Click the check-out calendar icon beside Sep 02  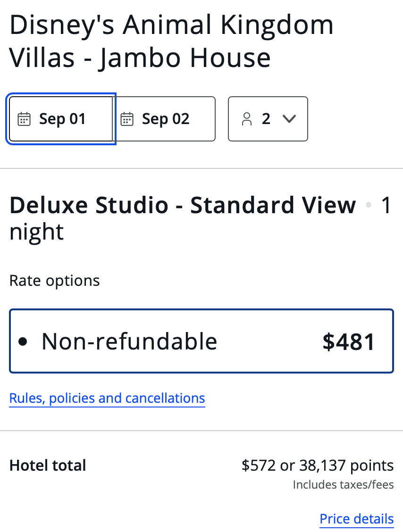click(126, 119)
